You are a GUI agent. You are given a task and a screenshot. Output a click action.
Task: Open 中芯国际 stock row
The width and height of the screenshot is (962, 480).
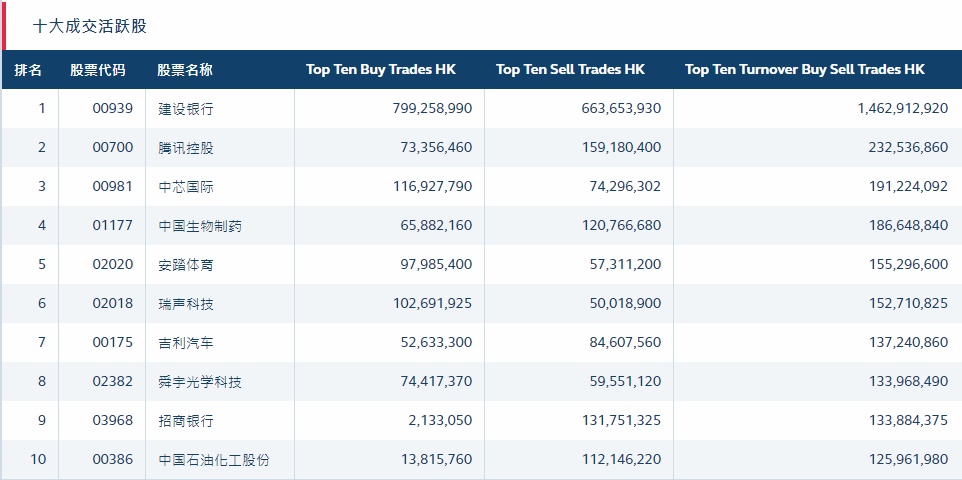186,187
